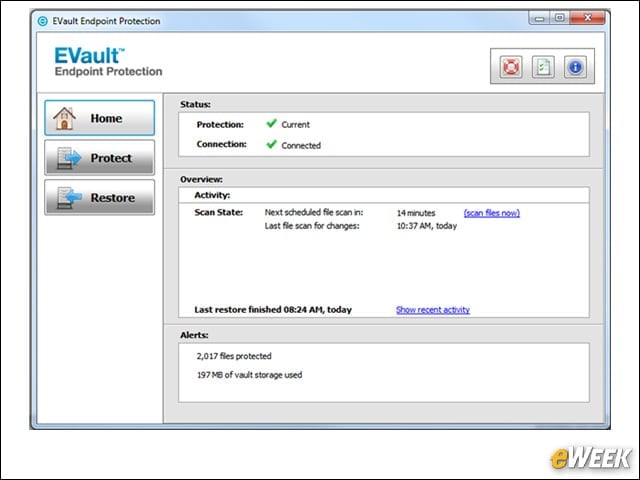Open the Restore section
This screenshot has width=640, height=480.
(100, 198)
